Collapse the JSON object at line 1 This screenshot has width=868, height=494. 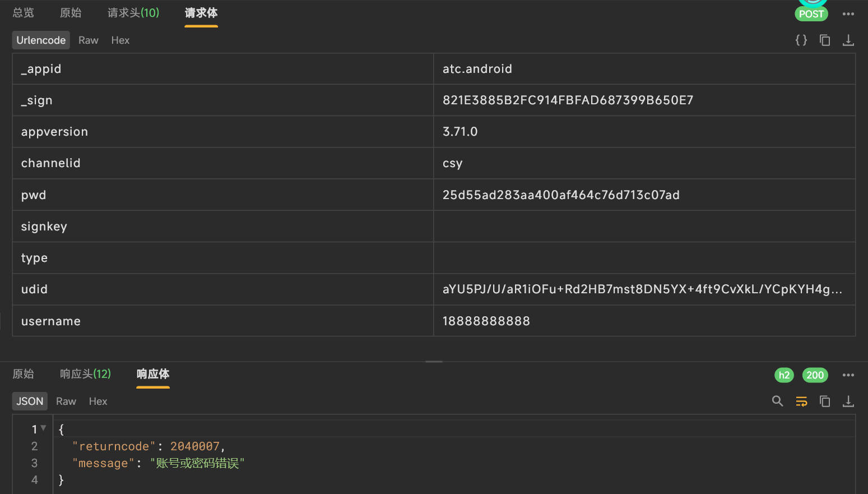[x=44, y=428]
